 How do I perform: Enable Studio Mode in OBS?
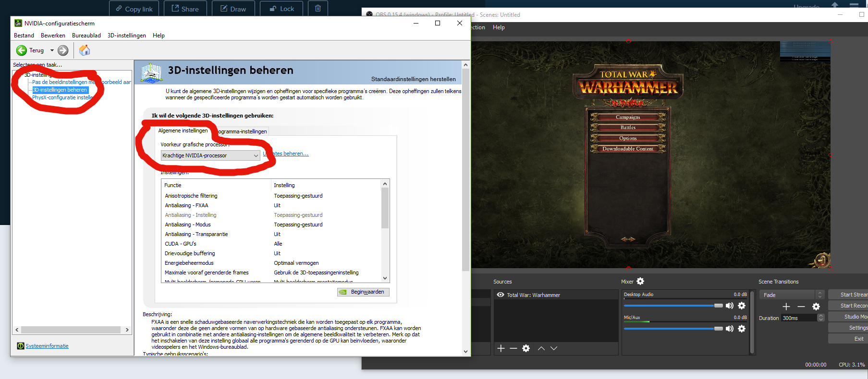(848, 317)
